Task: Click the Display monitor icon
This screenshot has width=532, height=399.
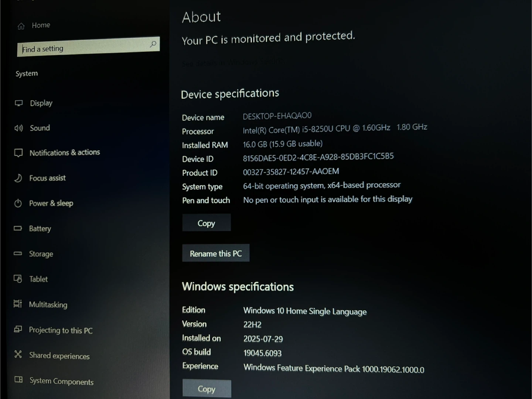Action: (18, 103)
